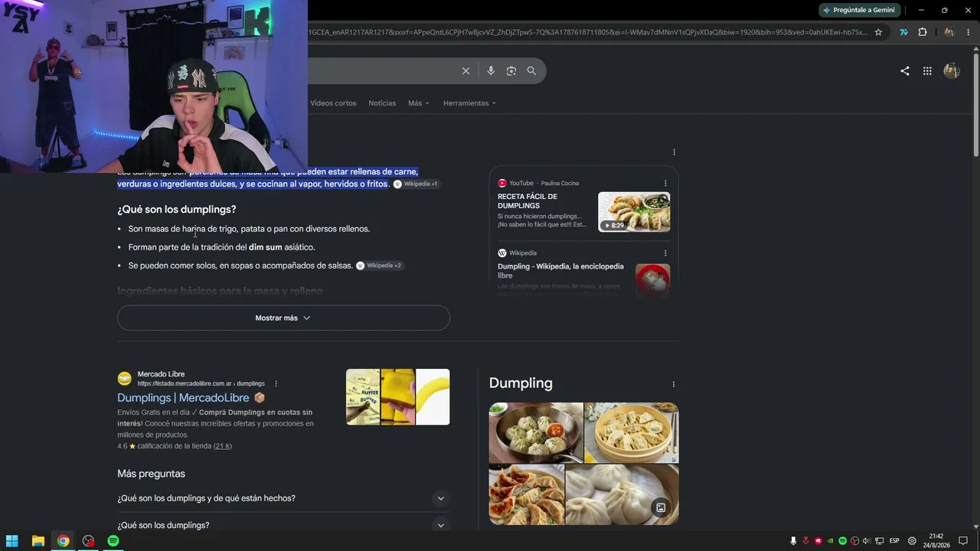Open the clock showing 21:42

pos(937,541)
